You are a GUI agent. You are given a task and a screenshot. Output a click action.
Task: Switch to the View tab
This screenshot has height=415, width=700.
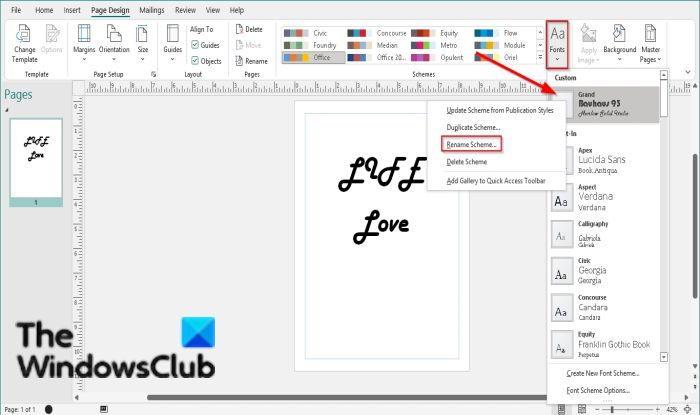pyautogui.click(x=212, y=10)
